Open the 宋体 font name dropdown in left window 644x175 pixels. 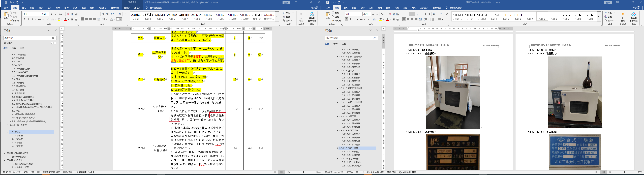pos(40,14)
